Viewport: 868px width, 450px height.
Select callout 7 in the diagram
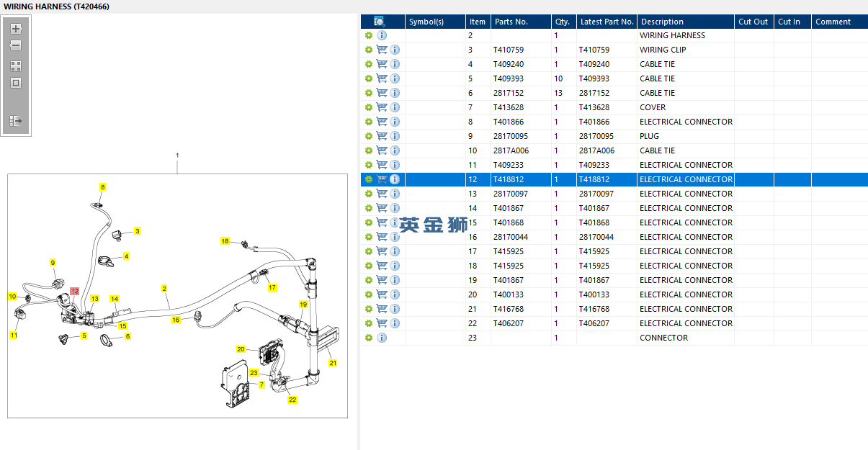click(261, 385)
